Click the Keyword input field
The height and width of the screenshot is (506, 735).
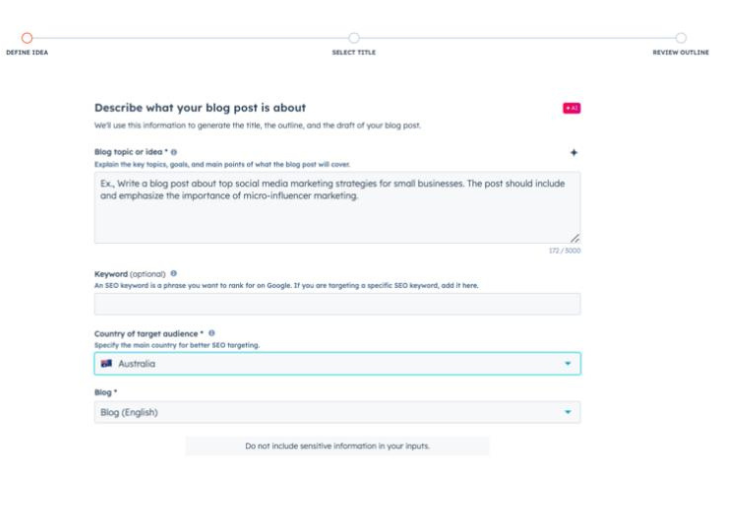pos(337,305)
